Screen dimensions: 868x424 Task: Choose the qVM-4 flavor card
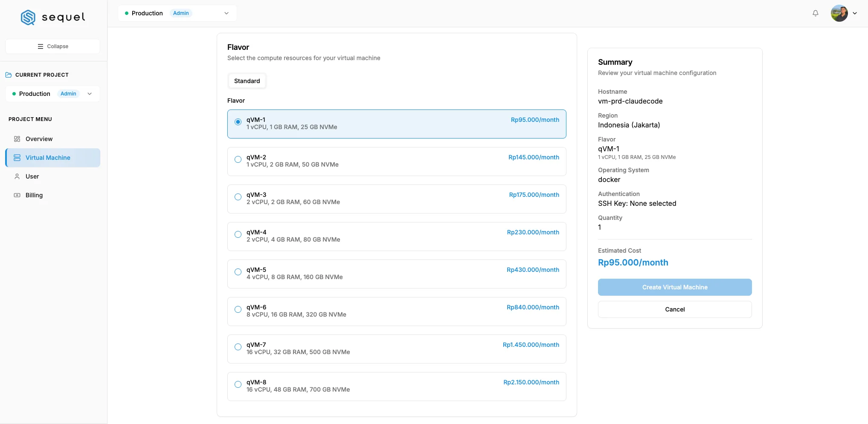pyautogui.click(x=397, y=237)
